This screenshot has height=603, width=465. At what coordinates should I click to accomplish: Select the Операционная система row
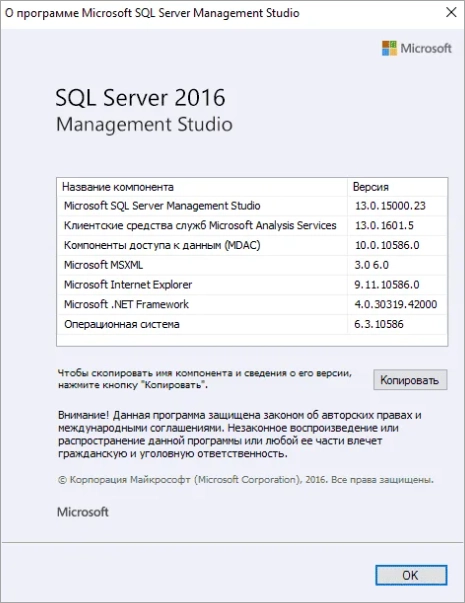point(252,324)
